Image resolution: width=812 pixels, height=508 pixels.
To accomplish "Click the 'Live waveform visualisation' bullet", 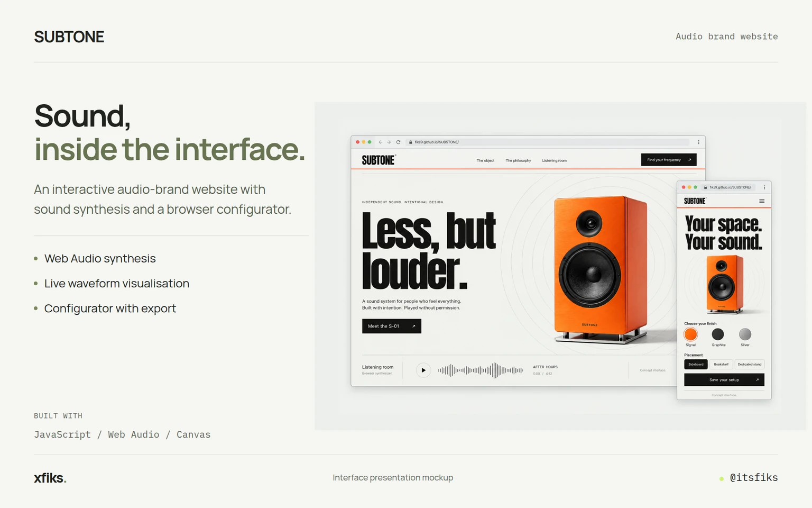I will point(117,284).
